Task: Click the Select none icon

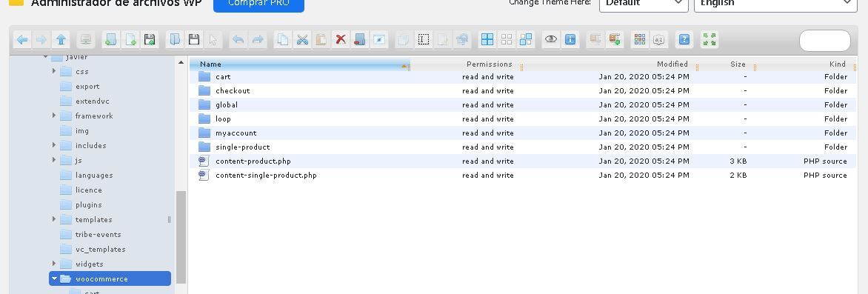Action: point(507,40)
